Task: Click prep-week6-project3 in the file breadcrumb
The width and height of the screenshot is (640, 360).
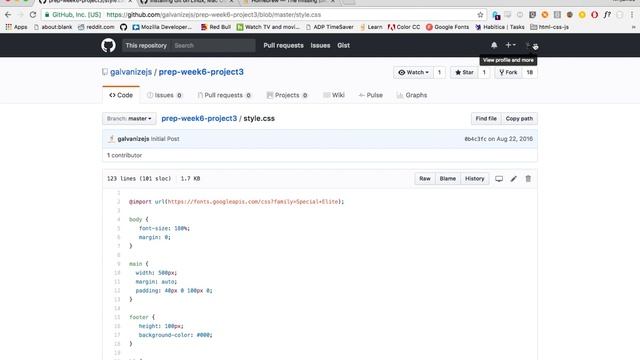Action: coord(199,118)
